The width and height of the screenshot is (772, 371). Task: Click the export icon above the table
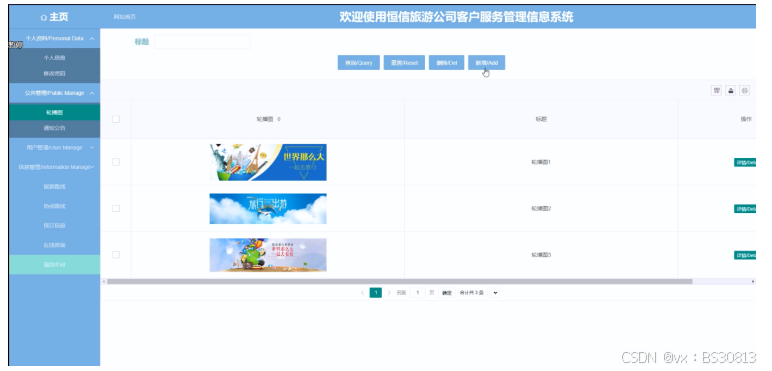point(731,90)
